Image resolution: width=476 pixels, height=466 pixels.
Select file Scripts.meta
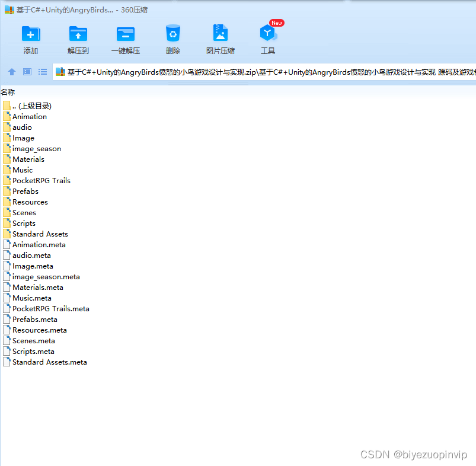28,352
